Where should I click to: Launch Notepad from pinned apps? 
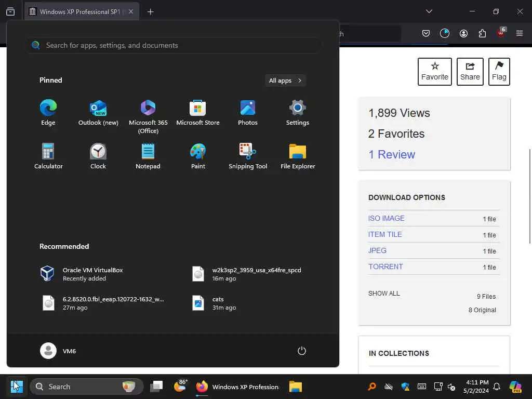coord(148,156)
